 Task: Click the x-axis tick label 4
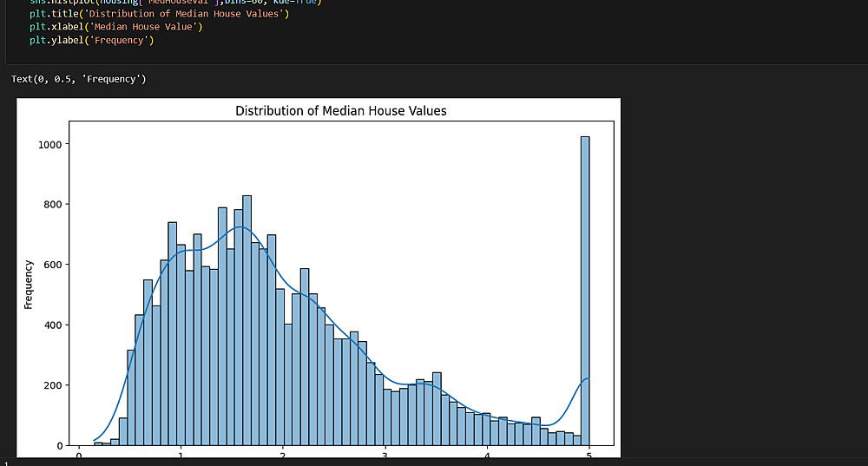tap(487, 456)
